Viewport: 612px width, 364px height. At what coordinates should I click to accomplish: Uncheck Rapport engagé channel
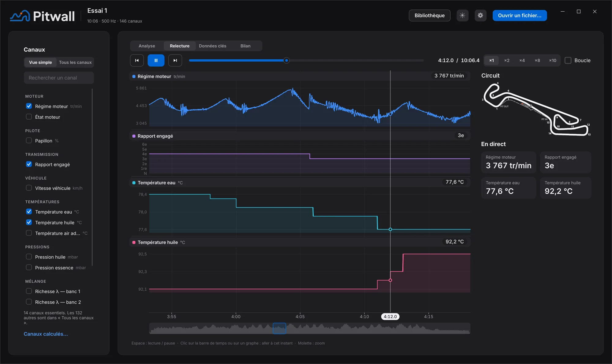[x=29, y=164]
